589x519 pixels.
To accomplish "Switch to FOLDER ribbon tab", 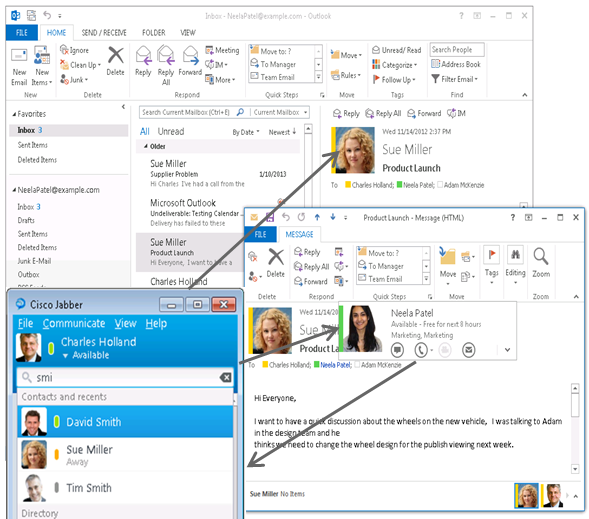I will click(154, 33).
